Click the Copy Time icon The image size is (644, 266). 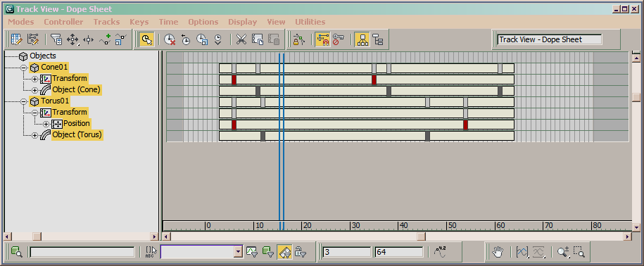point(258,40)
